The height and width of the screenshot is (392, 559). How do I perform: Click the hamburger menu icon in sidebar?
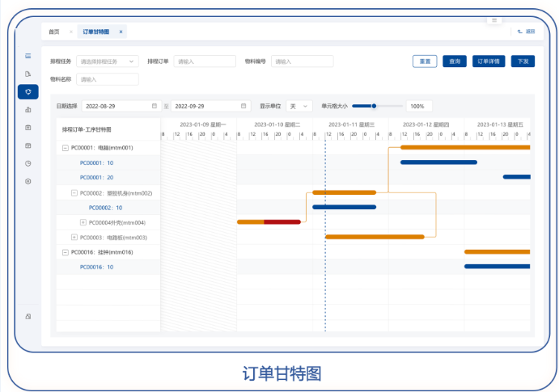click(28, 56)
